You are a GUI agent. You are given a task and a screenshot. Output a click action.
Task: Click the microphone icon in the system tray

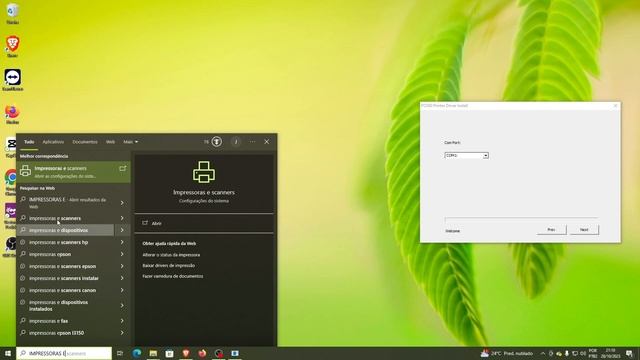pos(567,353)
